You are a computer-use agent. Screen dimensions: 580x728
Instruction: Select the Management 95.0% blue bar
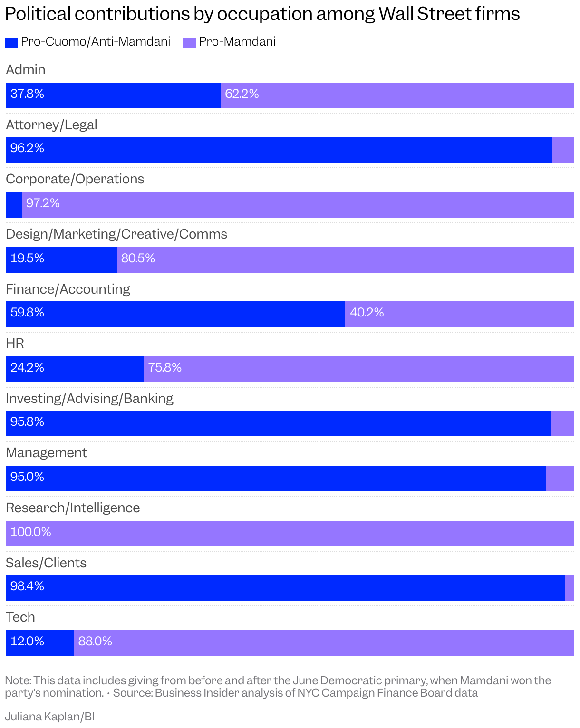coord(276,479)
